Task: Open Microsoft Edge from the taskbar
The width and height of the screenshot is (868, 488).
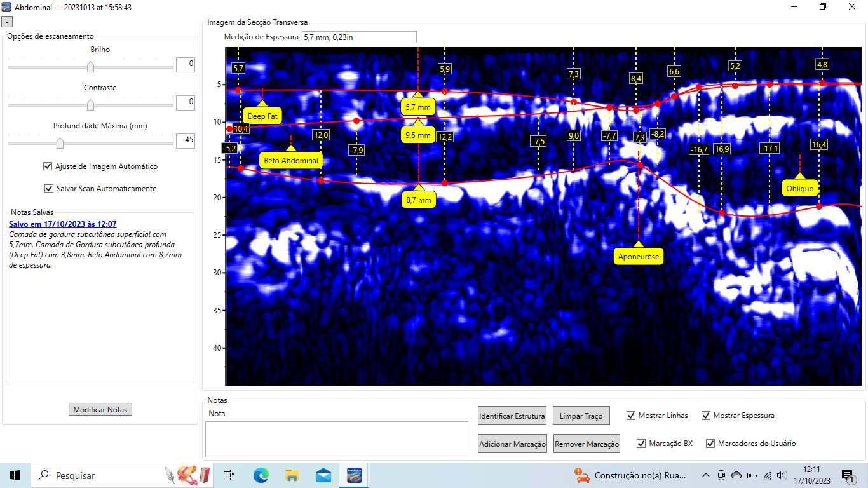Action: pyautogui.click(x=261, y=475)
